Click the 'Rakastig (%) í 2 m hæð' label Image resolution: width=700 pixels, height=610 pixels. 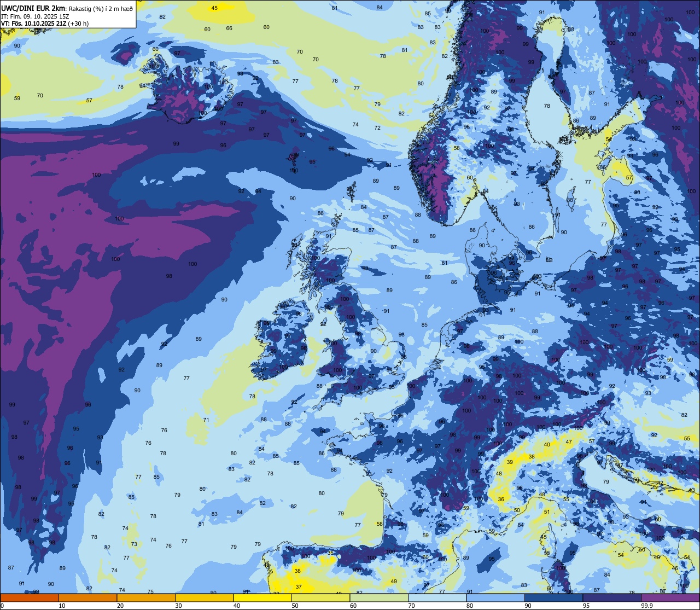101,9
